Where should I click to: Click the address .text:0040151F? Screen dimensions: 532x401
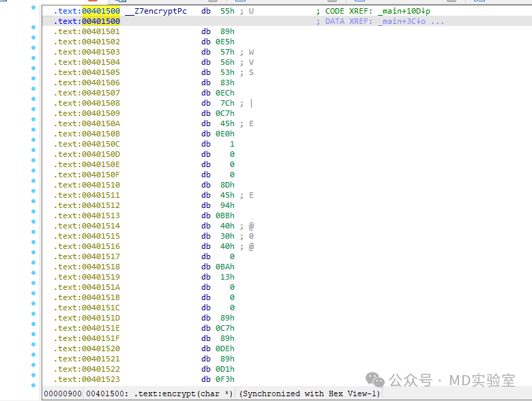click(87, 338)
